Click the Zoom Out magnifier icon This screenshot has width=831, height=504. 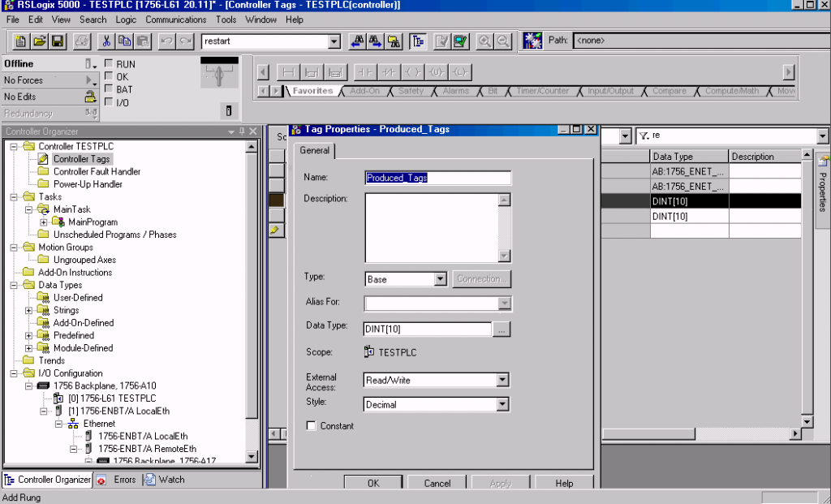pos(503,41)
